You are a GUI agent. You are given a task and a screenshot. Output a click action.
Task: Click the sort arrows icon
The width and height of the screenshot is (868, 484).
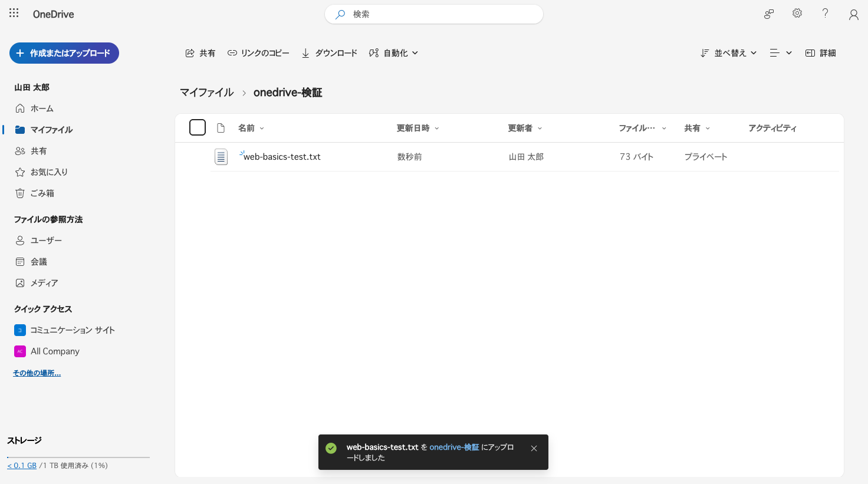click(705, 53)
